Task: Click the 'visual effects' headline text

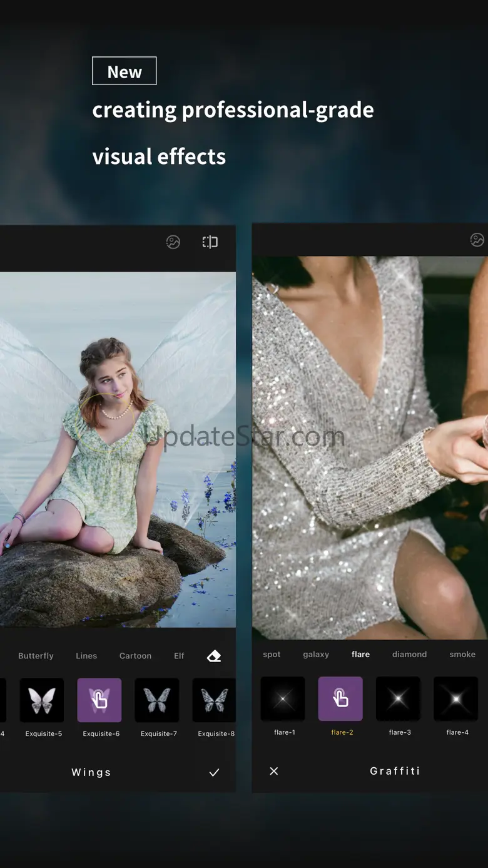Action: coord(159,156)
